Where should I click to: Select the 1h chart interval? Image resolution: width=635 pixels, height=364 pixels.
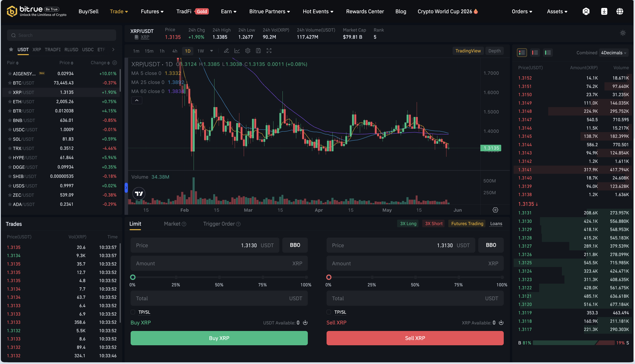pos(162,51)
